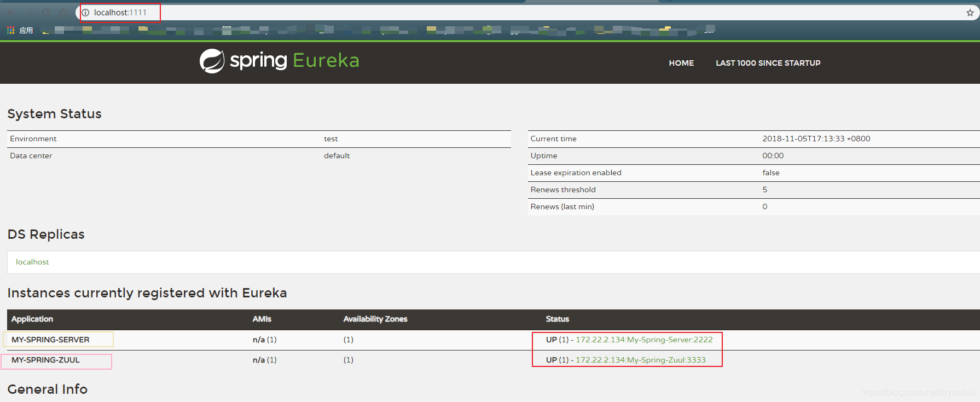980x402 pixels.
Task: Select the Renews (last min) value 0
Action: pyautogui.click(x=764, y=206)
